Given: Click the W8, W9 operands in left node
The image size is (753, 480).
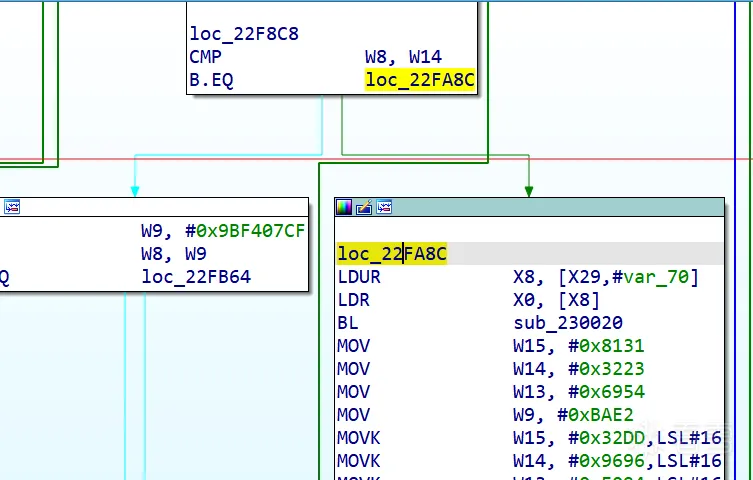Looking at the screenshot, I should coord(174,253).
